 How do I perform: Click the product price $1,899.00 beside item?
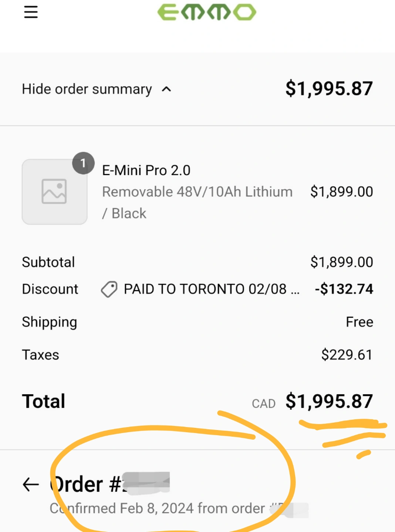point(341,192)
